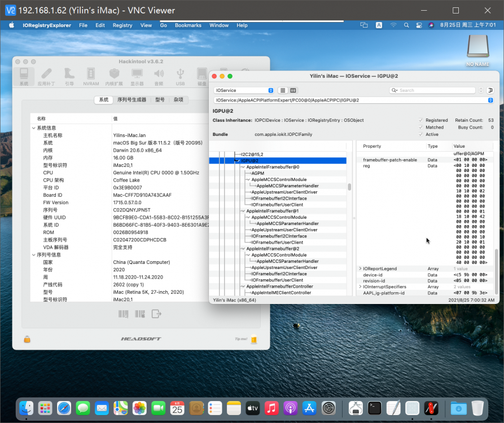The width and height of the screenshot is (504, 423).
Task: Open NO NAME drive on desktop
Action: click(477, 50)
